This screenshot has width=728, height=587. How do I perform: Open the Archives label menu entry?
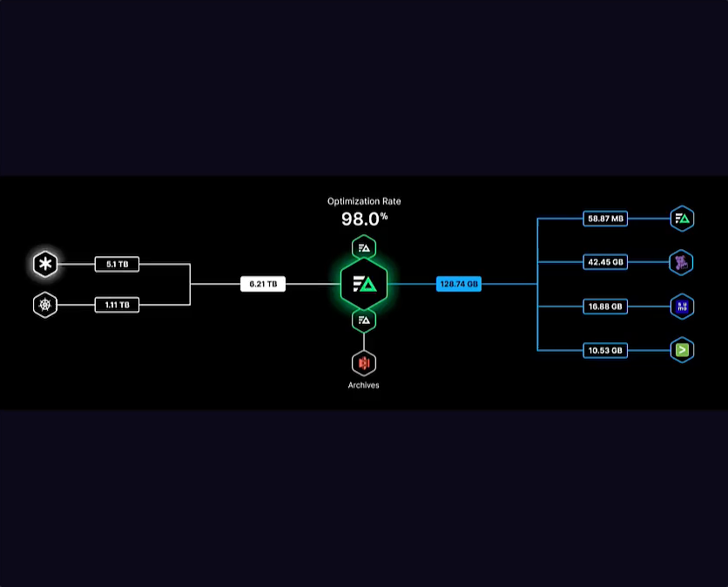(x=363, y=385)
